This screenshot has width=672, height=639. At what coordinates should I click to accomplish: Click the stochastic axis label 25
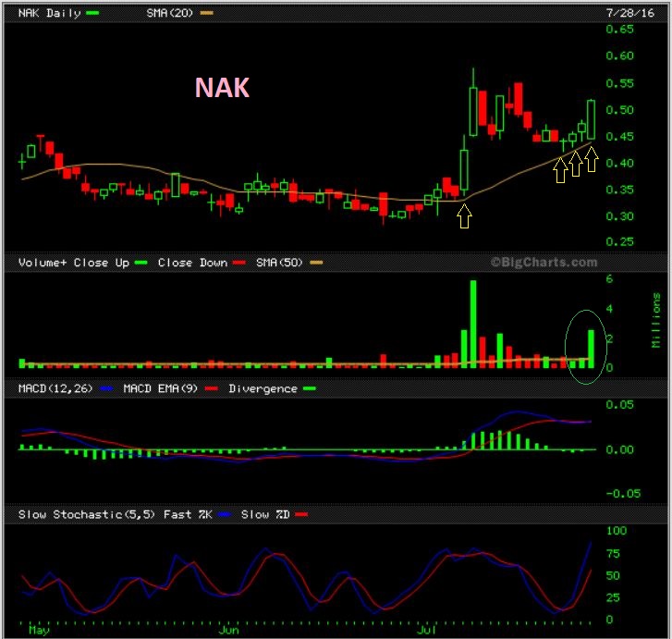613,597
